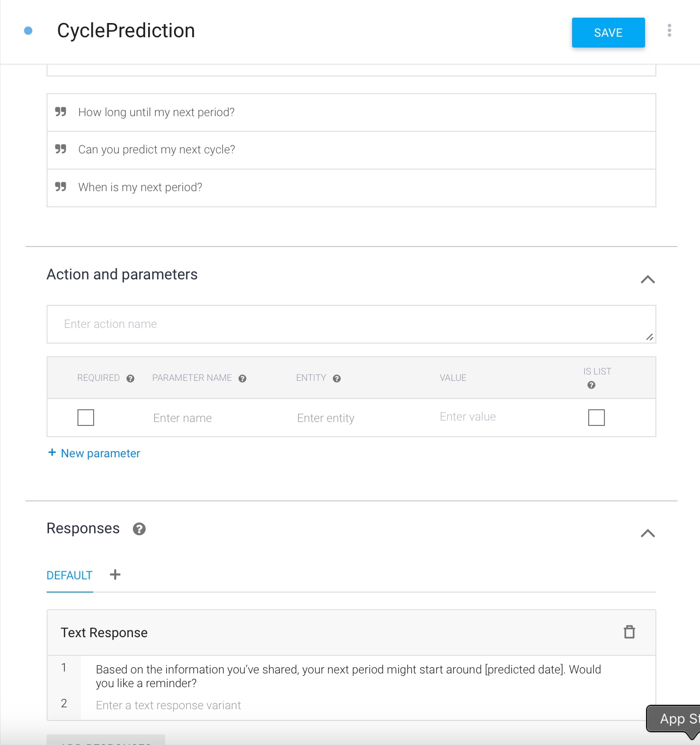Collapse the Responses section
The width and height of the screenshot is (700, 745).
(x=648, y=533)
